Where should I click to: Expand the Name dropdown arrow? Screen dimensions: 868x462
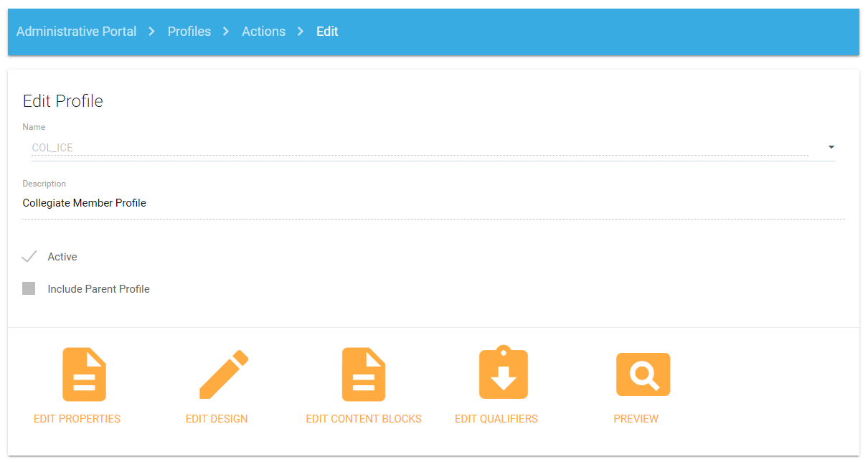tap(831, 147)
